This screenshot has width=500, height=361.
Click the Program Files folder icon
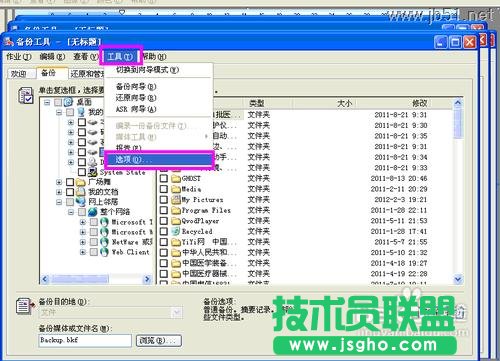click(x=176, y=210)
